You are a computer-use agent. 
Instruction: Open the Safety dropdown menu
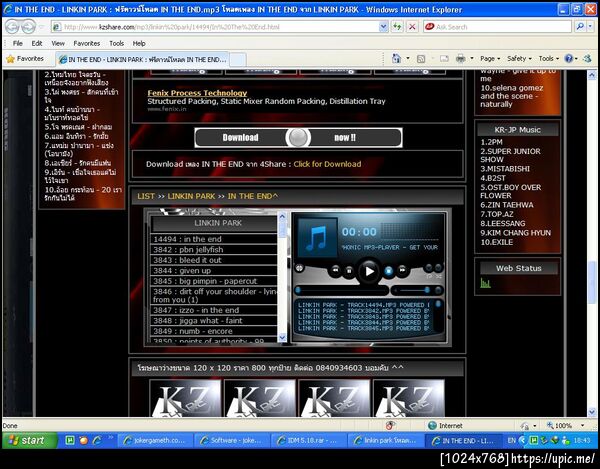(519, 59)
